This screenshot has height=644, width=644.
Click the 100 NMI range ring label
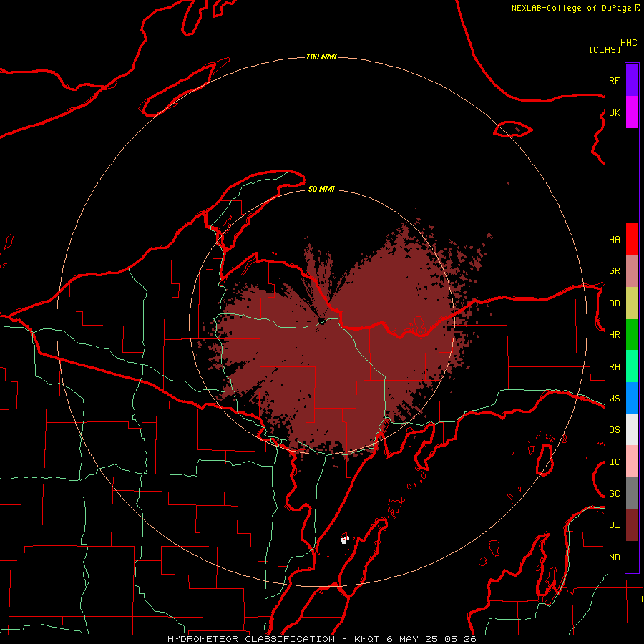[x=321, y=57]
